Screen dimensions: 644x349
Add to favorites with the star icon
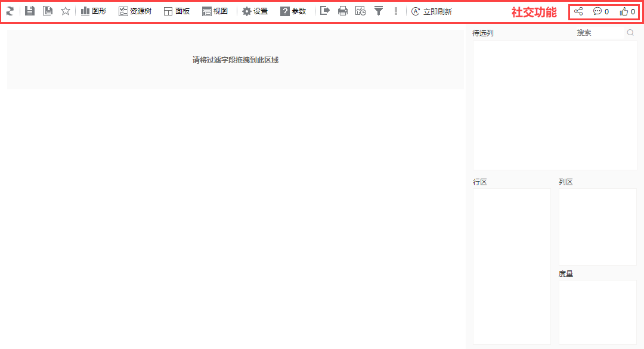click(x=66, y=11)
